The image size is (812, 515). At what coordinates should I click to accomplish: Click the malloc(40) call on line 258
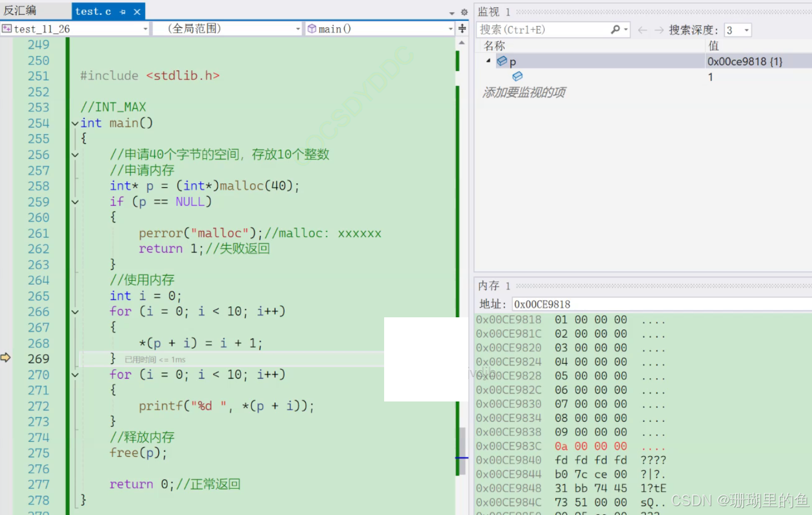click(x=256, y=186)
